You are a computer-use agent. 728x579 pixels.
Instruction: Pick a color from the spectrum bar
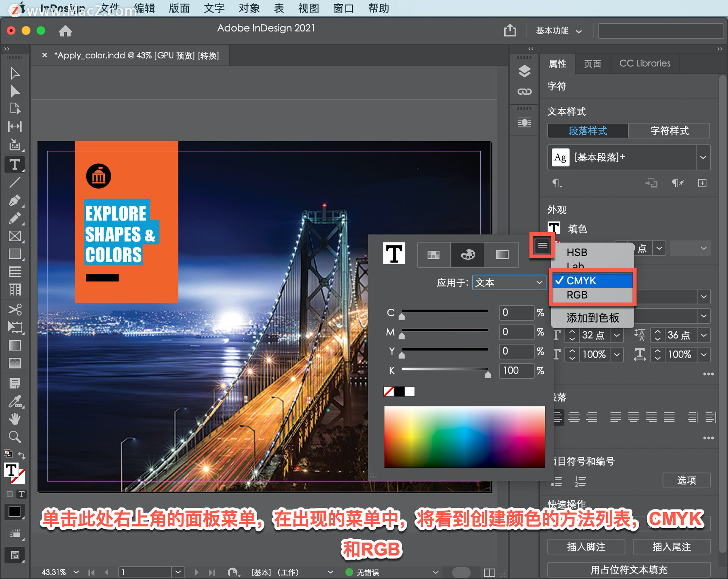tap(464, 437)
